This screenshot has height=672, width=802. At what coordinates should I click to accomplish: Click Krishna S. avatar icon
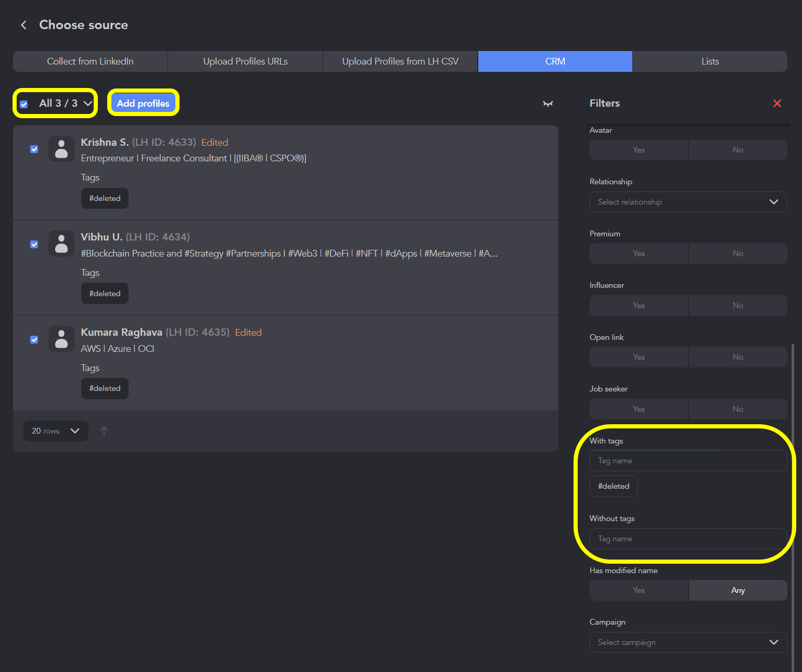click(x=61, y=149)
